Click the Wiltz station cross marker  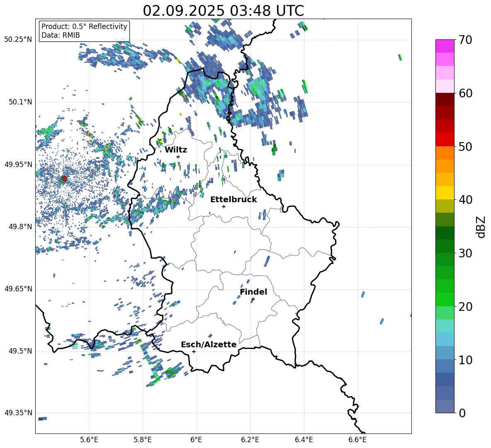coord(178,157)
